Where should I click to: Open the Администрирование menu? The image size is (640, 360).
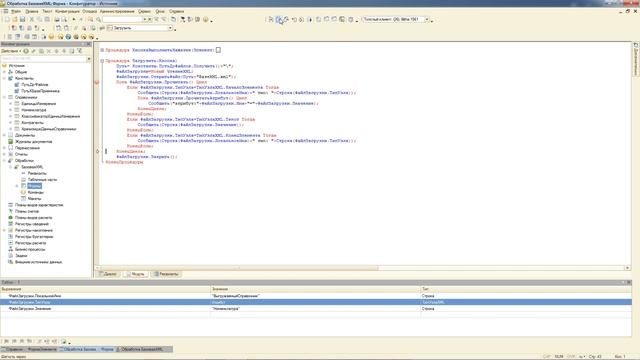117,11
